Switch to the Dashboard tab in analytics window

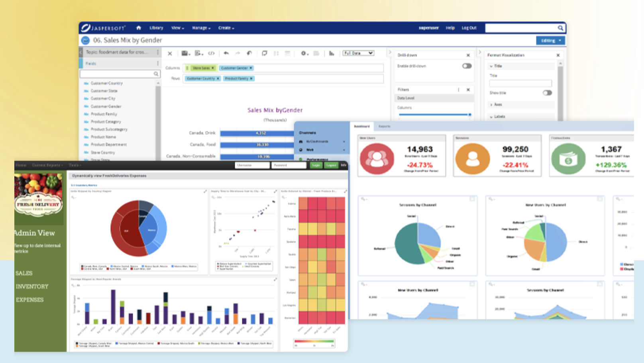point(362,126)
